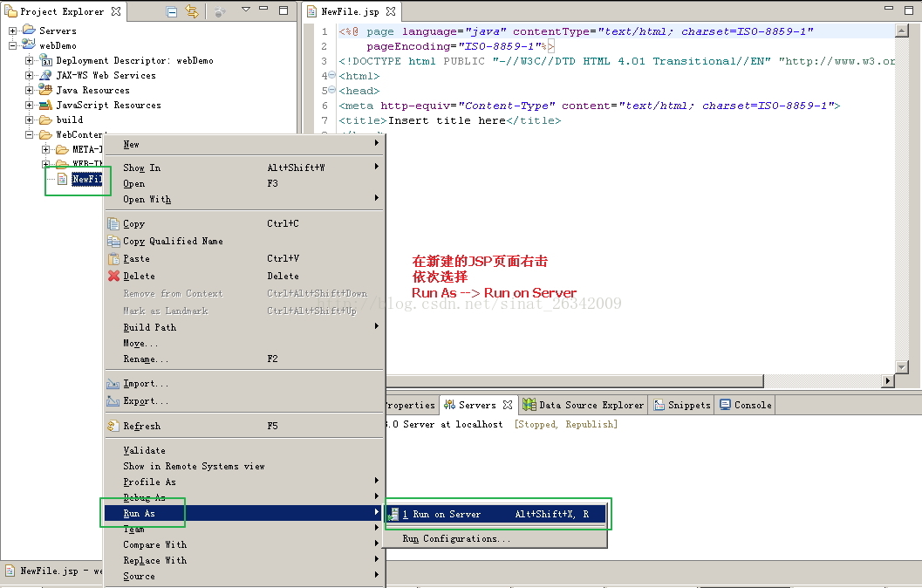Select the WebContent folder icon
Screen dimensions: 922x588
click(45, 134)
